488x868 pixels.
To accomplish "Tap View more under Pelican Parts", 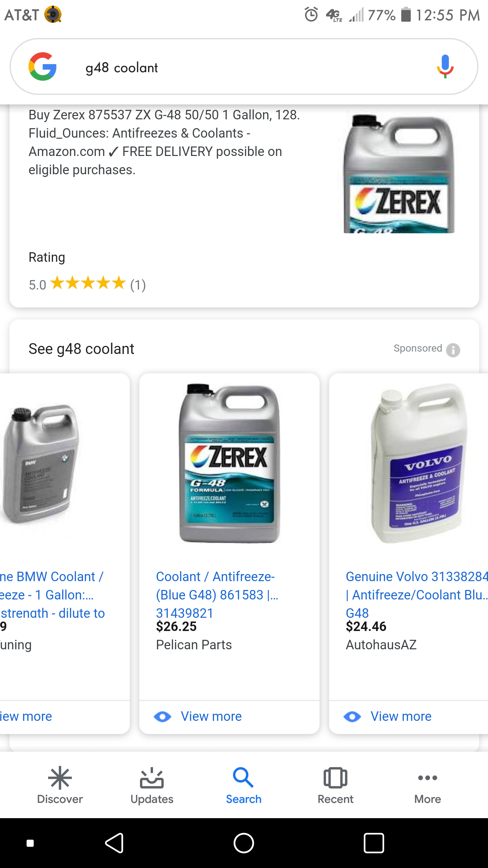I will [211, 716].
